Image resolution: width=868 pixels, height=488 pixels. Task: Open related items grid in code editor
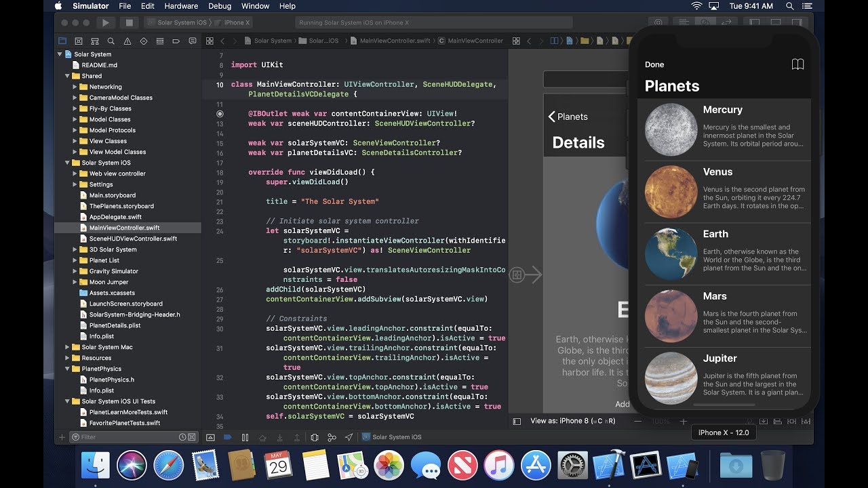coord(210,41)
